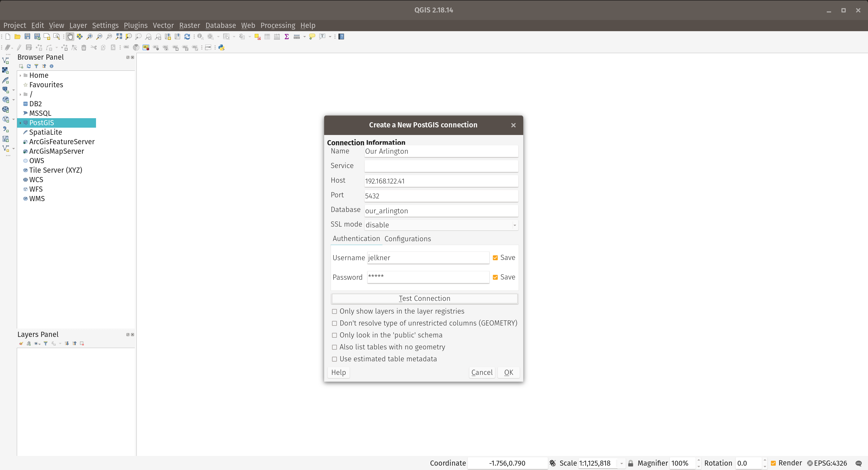Viewport: 868px width, 470px height.
Task: Click the Statistical Summary sigma icon
Action: coord(286,37)
